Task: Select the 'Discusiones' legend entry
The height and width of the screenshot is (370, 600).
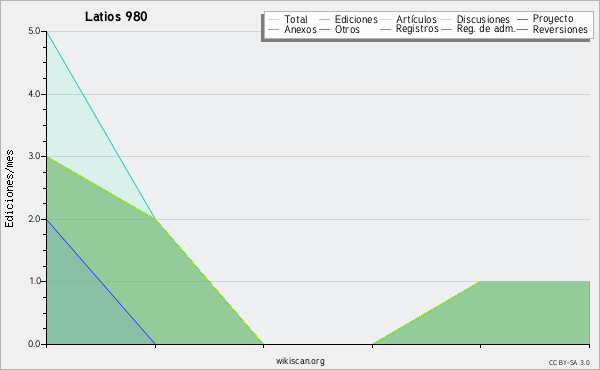Action: point(476,19)
